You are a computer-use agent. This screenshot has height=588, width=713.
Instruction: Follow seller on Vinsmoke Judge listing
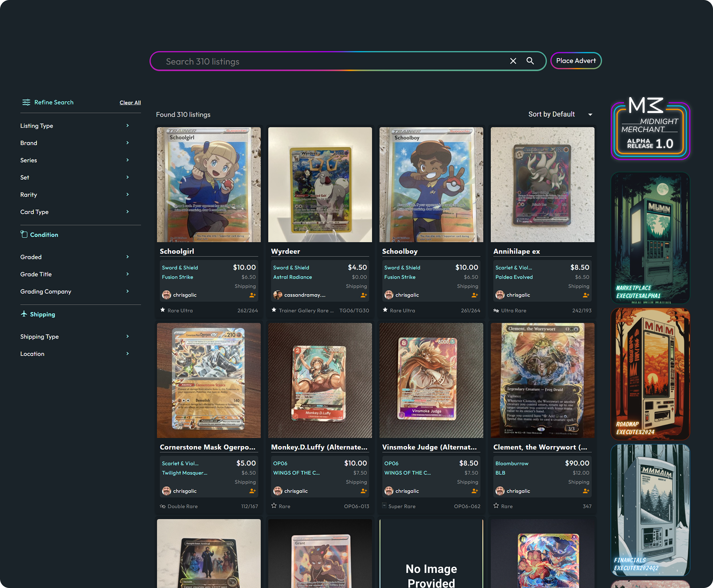475,491
